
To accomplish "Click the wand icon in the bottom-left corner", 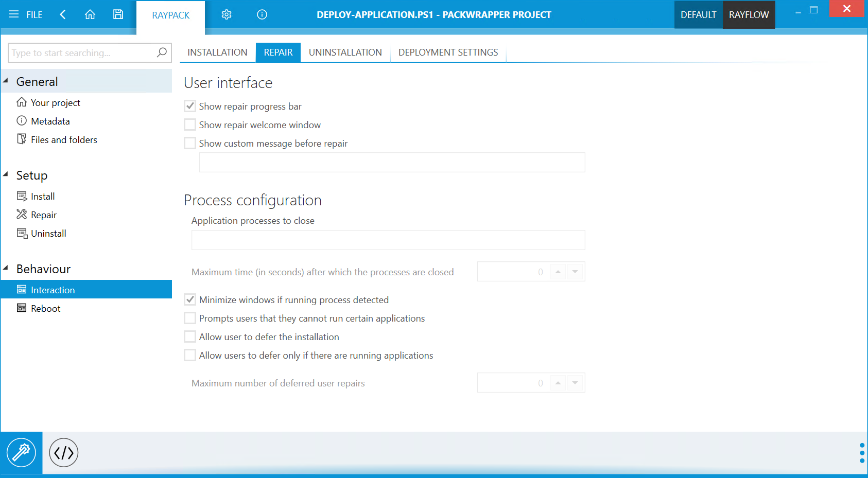I will pos(21,452).
